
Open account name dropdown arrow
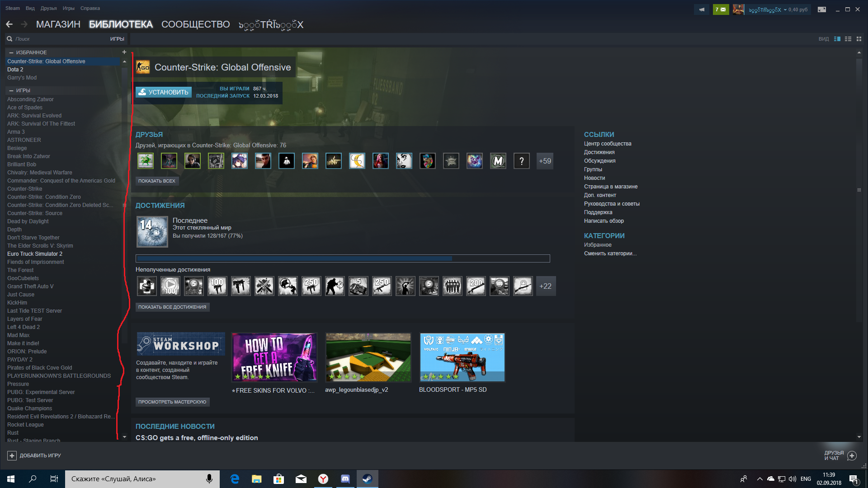785,9
